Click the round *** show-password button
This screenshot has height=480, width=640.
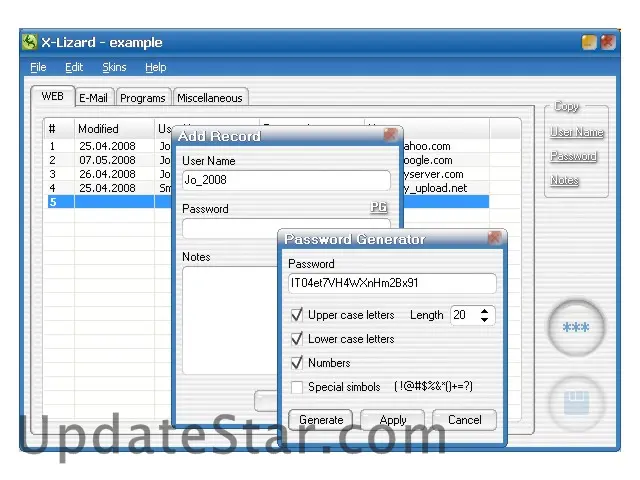pos(576,327)
